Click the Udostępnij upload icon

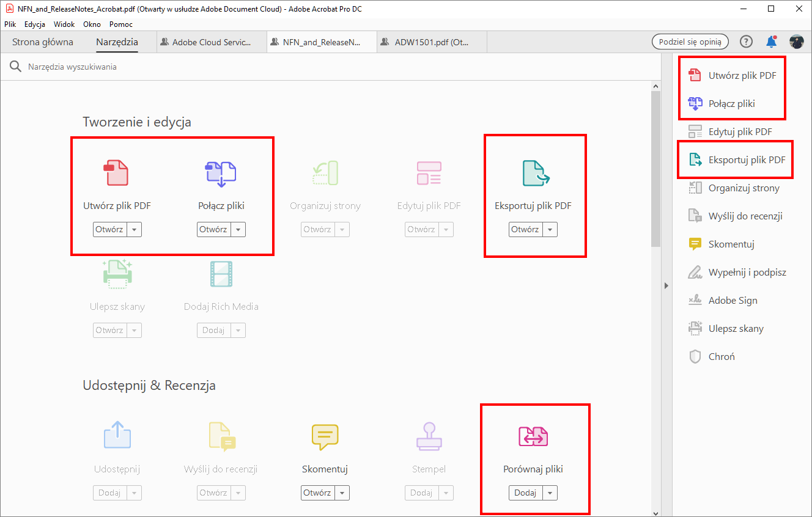pyautogui.click(x=117, y=435)
